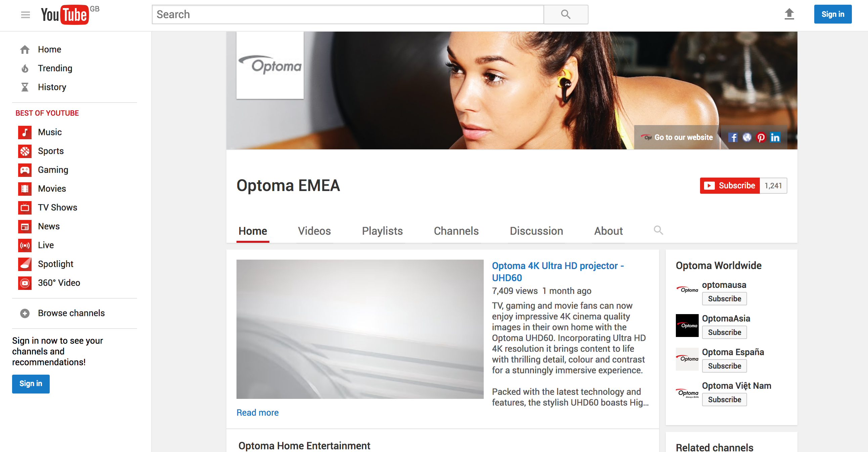Click the search magnifier icon

(565, 14)
